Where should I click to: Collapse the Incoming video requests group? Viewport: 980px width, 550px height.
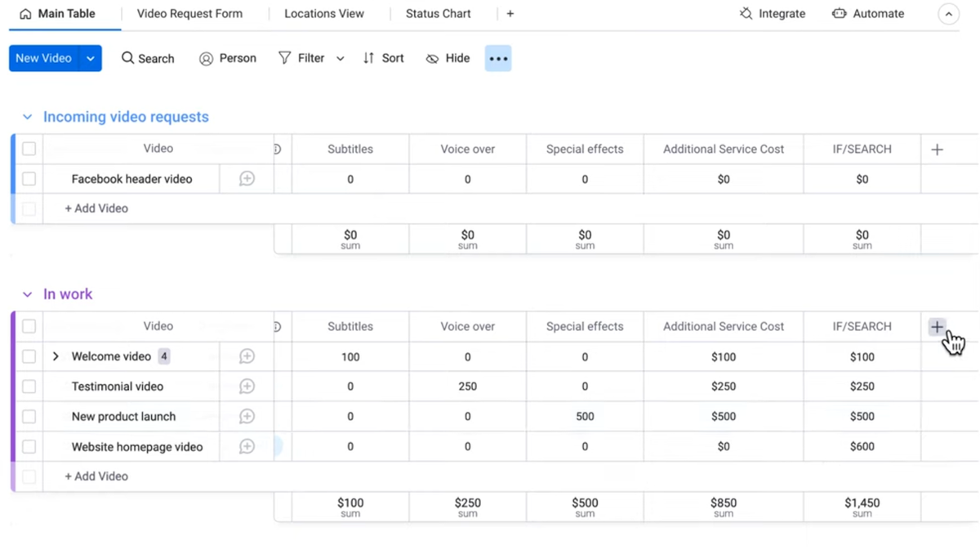[x=28, y=118]
